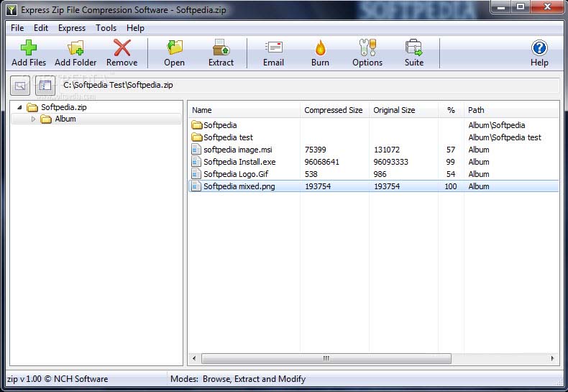Open the Express menu

[x=71, y=28]
